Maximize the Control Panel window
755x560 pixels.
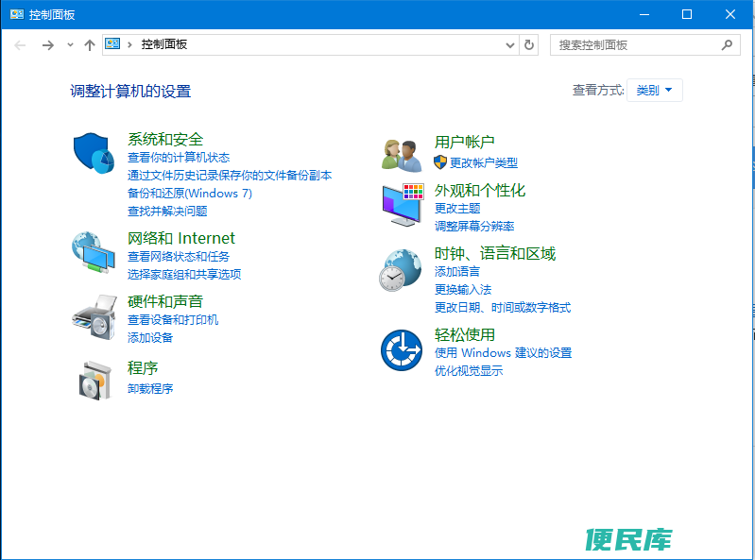687,14
